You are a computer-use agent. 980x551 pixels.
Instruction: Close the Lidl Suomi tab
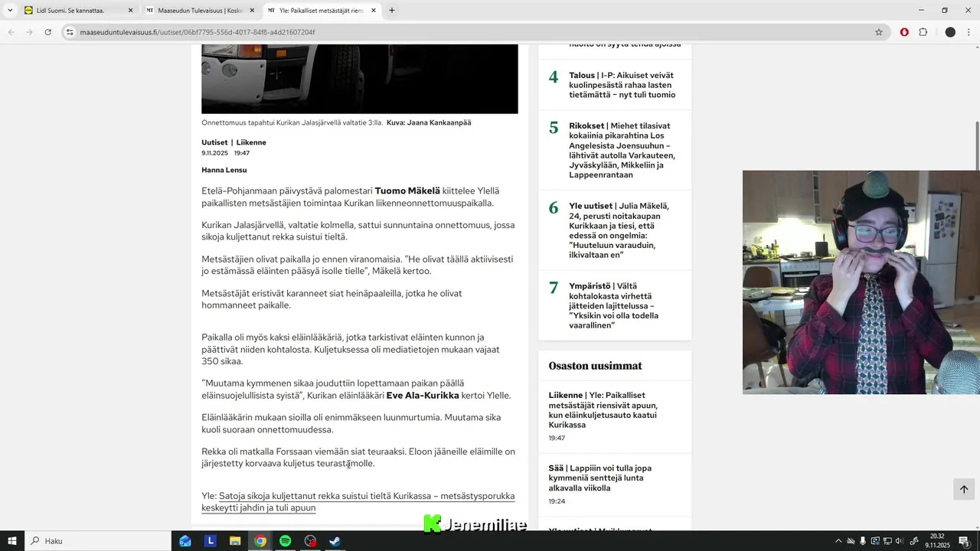point(130,11)
